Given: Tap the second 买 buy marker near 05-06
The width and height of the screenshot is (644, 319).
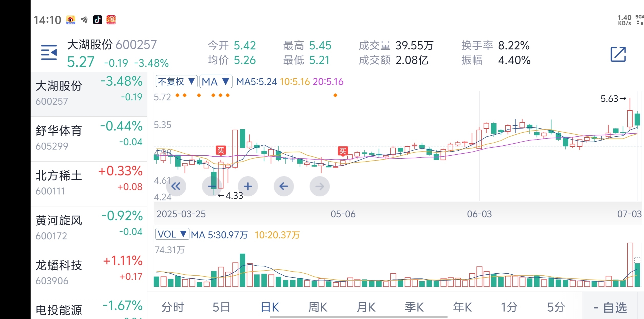Looking at the screenshot, I should click(343, 151).
